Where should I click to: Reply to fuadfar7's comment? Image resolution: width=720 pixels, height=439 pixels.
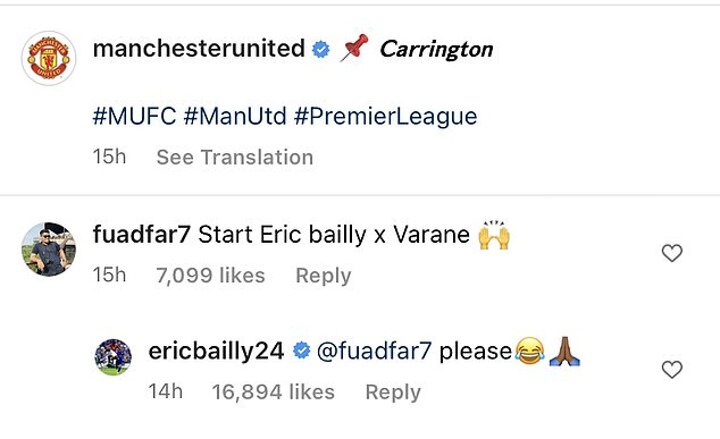point(323,275)
